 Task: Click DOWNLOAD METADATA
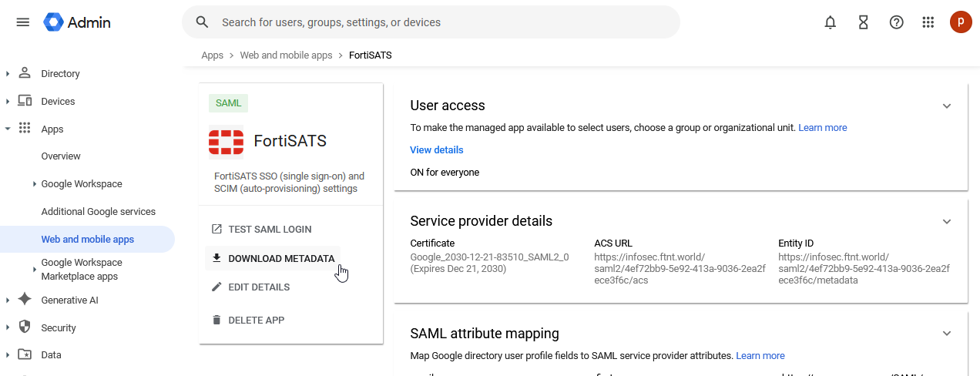[x=281, y=259]
